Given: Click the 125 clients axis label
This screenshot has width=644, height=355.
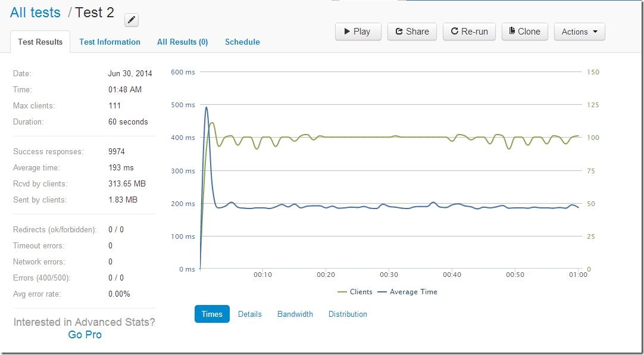Looking at the screenshot, I should point(593,105).
